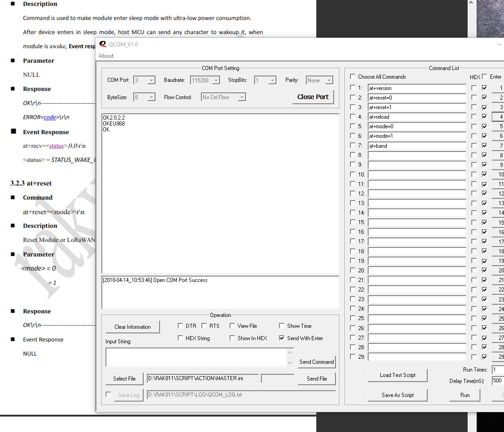Click inside the Input String text box
Viewport: 504px width, 432px height.
[x=195, y=357]
